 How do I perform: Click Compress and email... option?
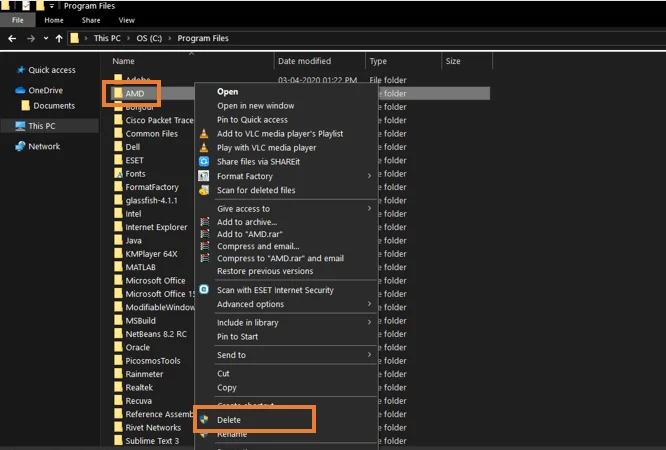(258, 246)
